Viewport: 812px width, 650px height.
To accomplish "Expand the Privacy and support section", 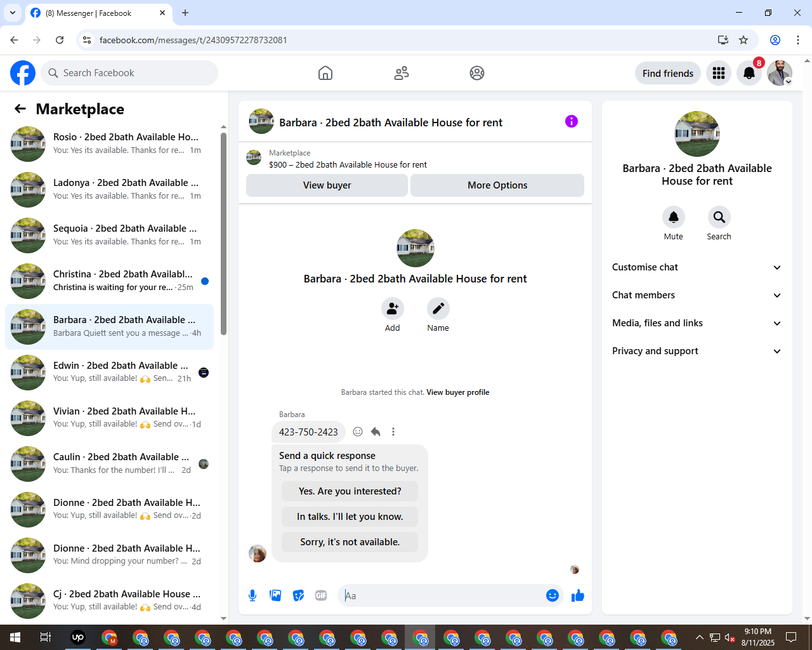I will click(697, 351).
